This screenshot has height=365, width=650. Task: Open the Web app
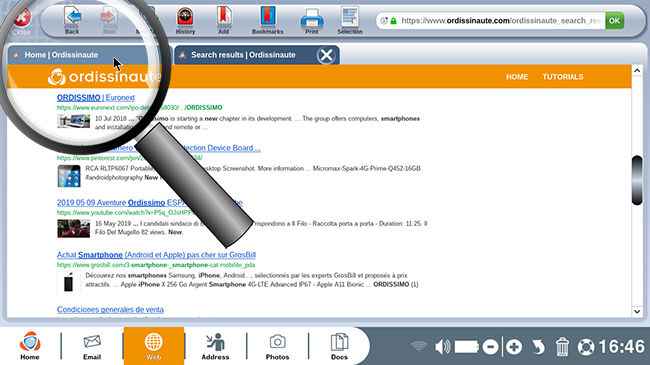click(x=154, y=346)
